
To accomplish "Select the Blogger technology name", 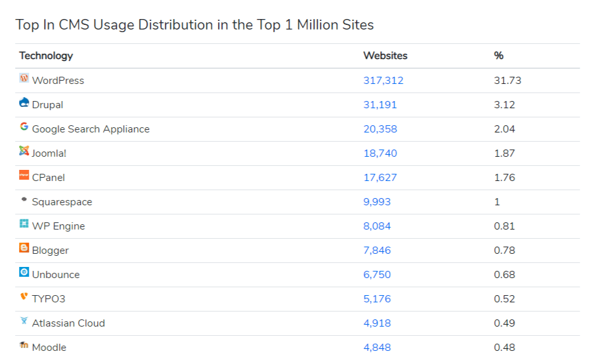I will pos(51,251).
